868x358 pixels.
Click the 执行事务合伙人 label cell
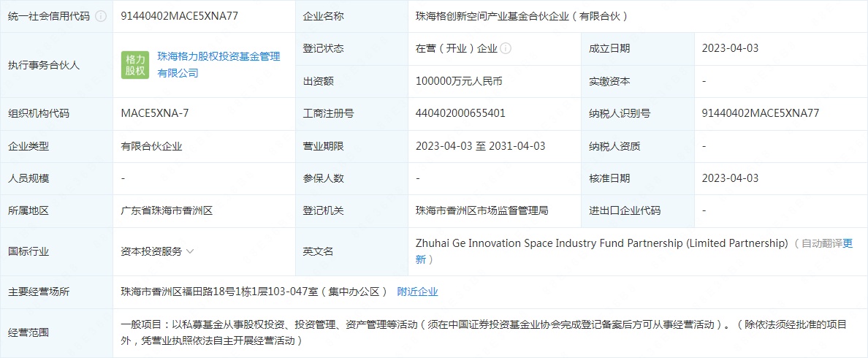[56, 65]
